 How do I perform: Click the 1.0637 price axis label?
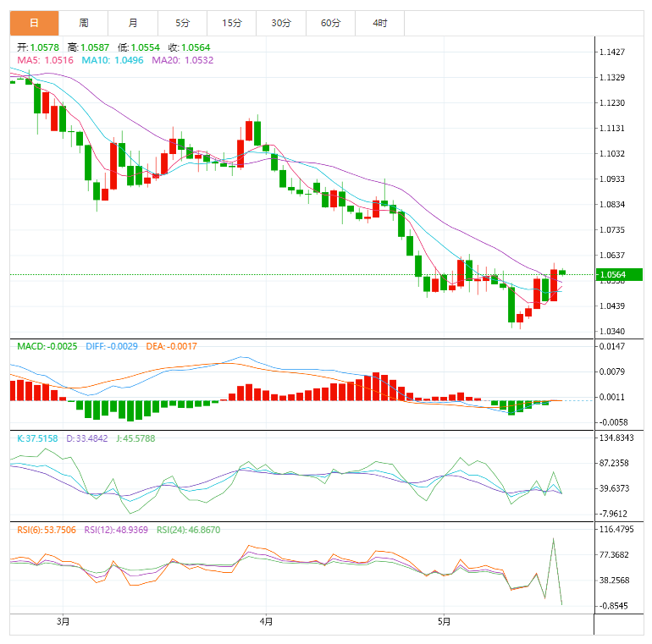point(611,255)
